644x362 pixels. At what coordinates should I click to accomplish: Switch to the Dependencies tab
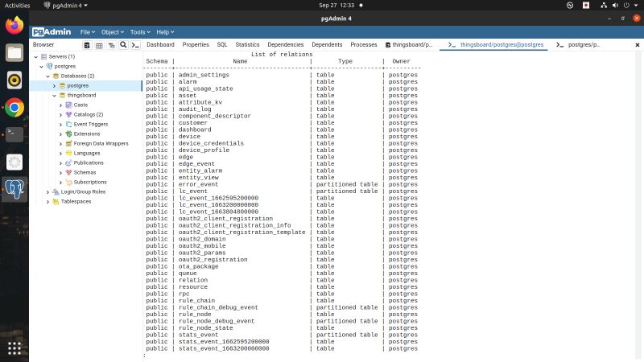(286, 45)
